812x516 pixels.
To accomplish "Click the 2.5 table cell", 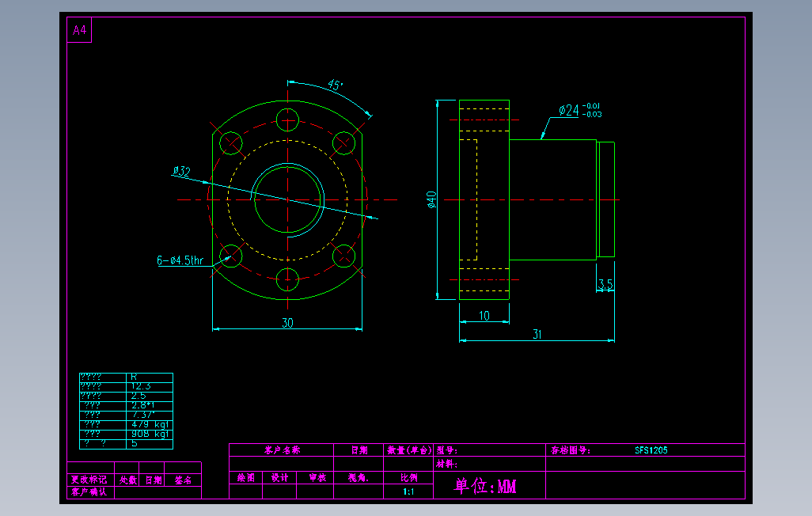I will [150, 396].
